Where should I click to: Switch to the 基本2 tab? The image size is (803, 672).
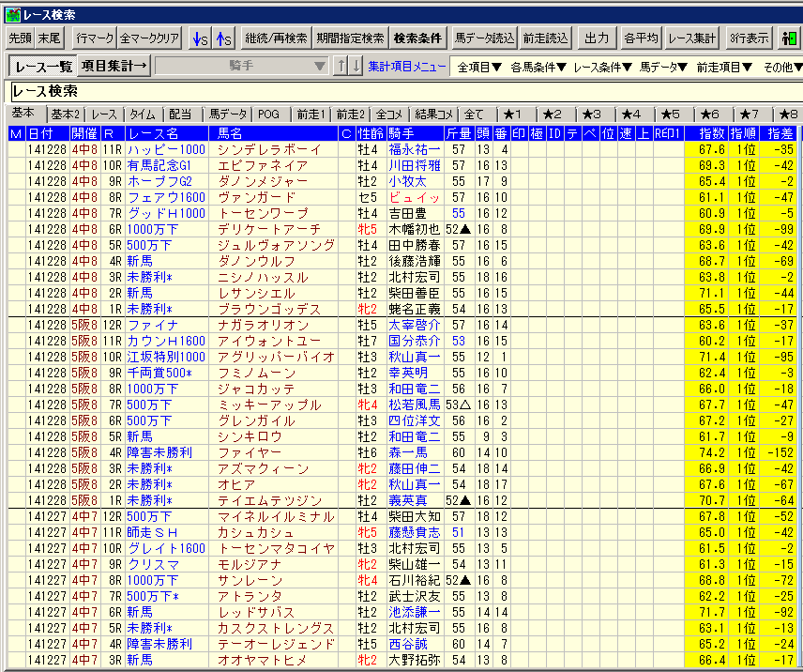66,115
